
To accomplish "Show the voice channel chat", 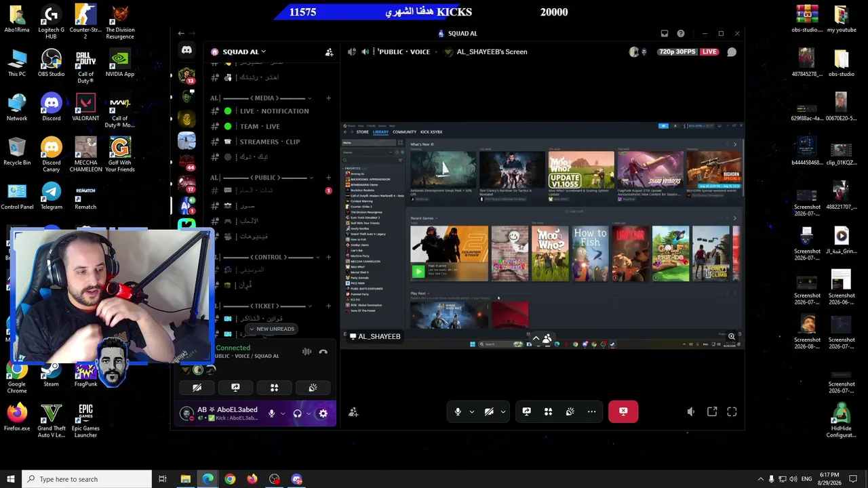I will (x=732, y=52).
